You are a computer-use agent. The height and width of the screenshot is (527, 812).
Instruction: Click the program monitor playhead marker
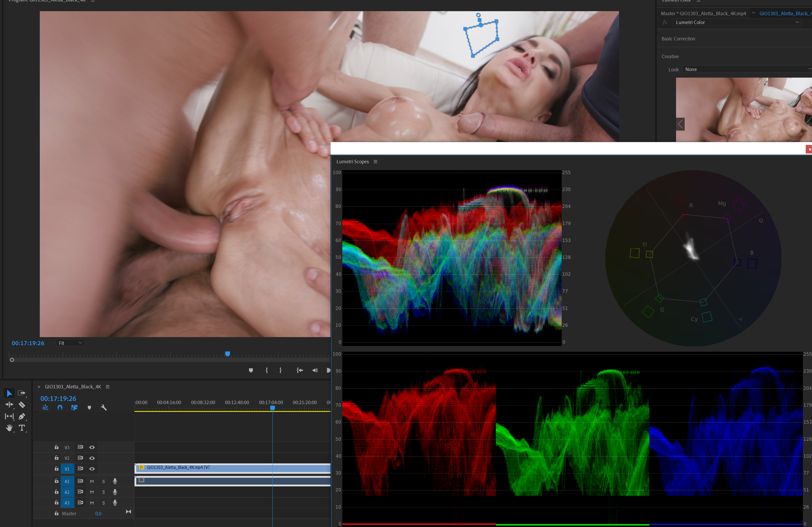point(228,354)
